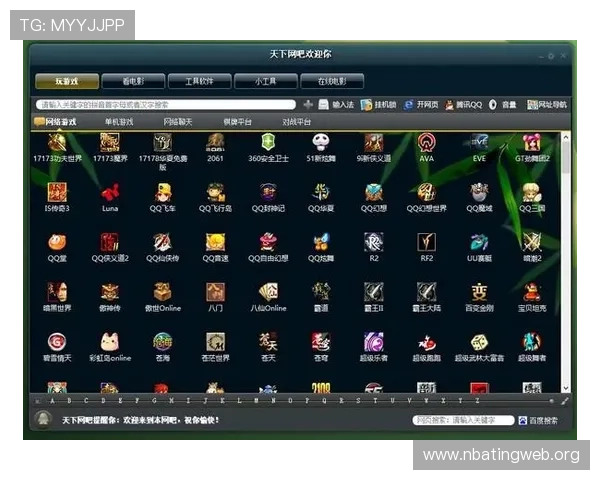This screenshot has width=600, height=480.
Task: Filter games by letter Q
Action: 324,401
